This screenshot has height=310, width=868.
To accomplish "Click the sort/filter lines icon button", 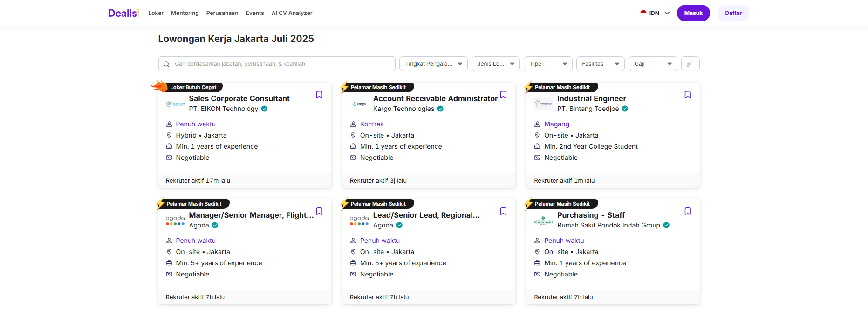I will coord(690,64).
